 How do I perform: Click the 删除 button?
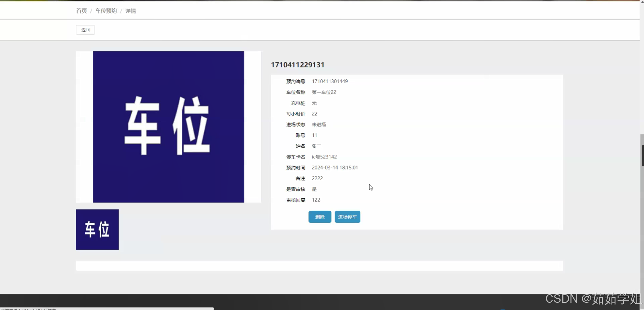(x=319, y=217)
